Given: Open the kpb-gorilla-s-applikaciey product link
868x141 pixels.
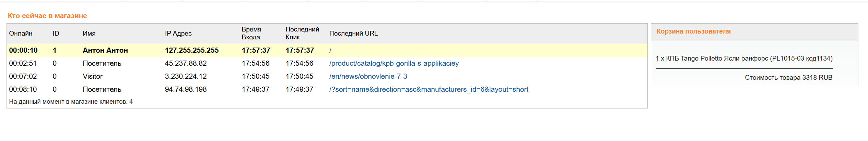Looking at the screenshot, I should (x=394, y=63).
